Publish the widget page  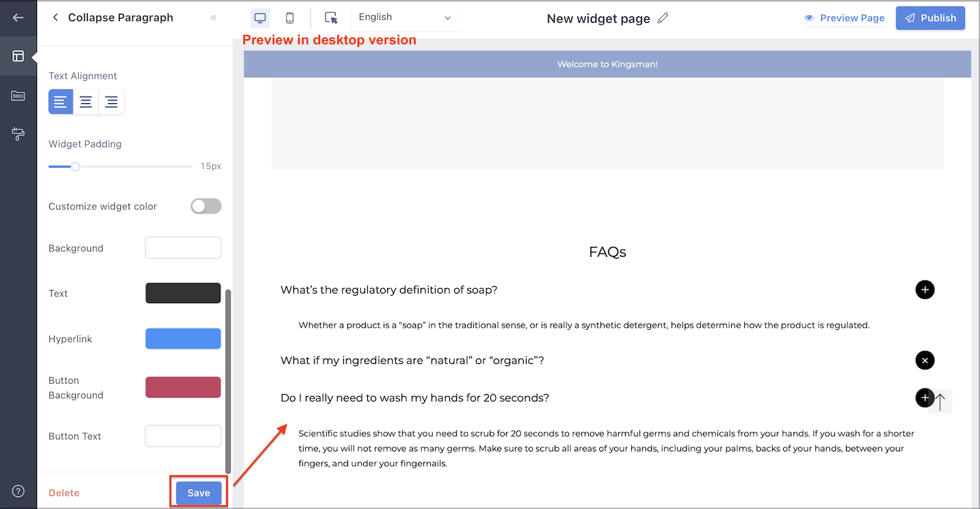[930, 18]
